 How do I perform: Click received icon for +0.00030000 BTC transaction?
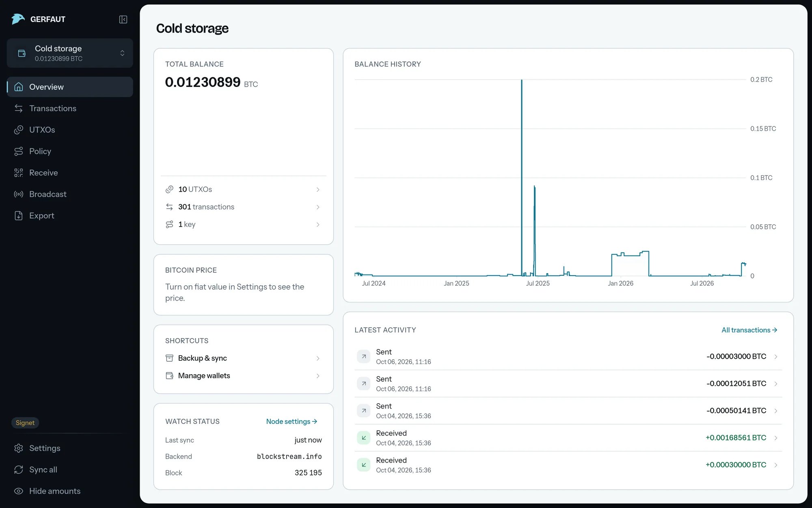point(363,465)
